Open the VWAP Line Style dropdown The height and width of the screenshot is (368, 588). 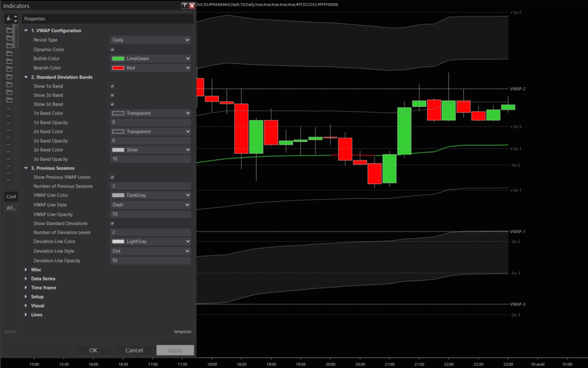click(150, 205)
